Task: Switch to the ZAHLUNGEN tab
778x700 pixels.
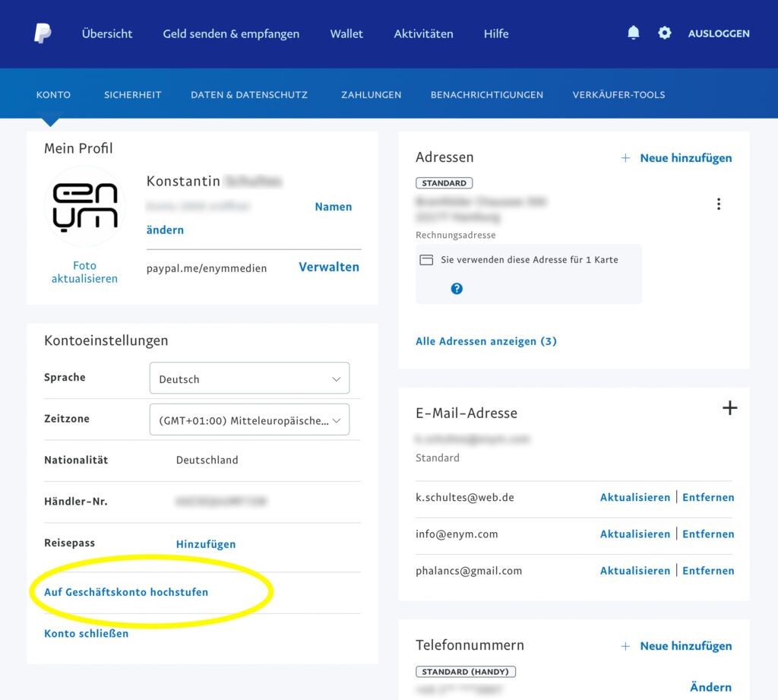Action: tap(371, 95)
